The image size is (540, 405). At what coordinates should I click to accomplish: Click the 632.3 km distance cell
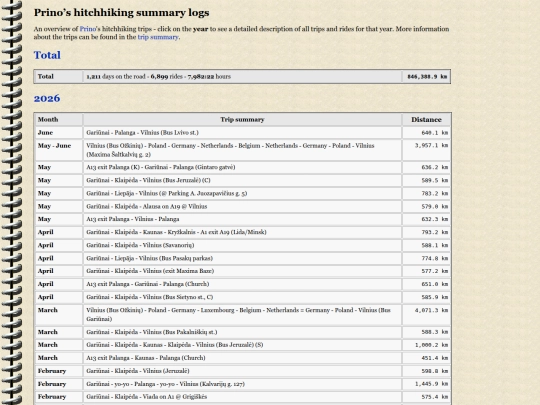pyautogui.click(x=426, y=219)
